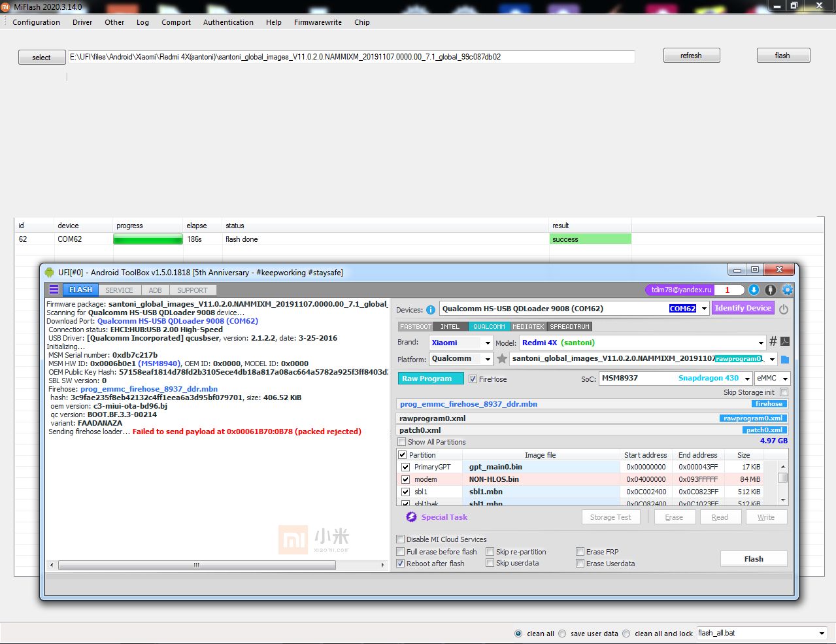836x644 pixels.
Task: Select MiFlash 'clean all and lock' radio
Action: [x=626, y=634]
